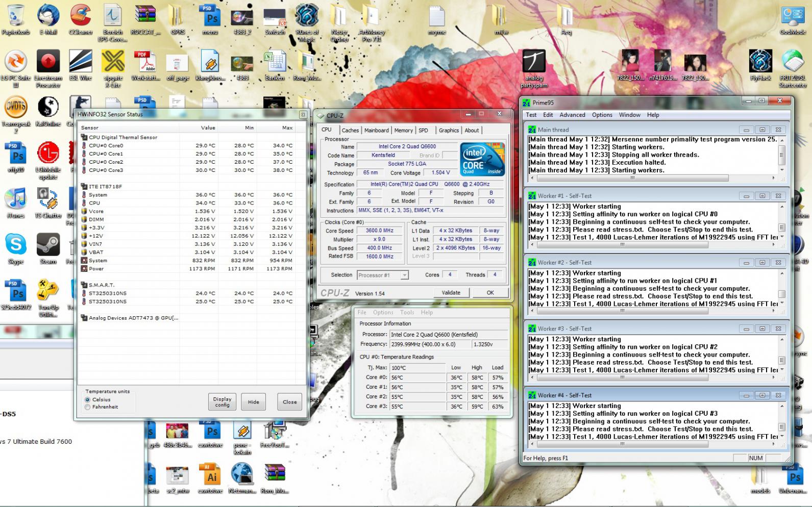
Task: Open the Options menu in Prime95
Action: pyautogui.click(x=602, y=115)
